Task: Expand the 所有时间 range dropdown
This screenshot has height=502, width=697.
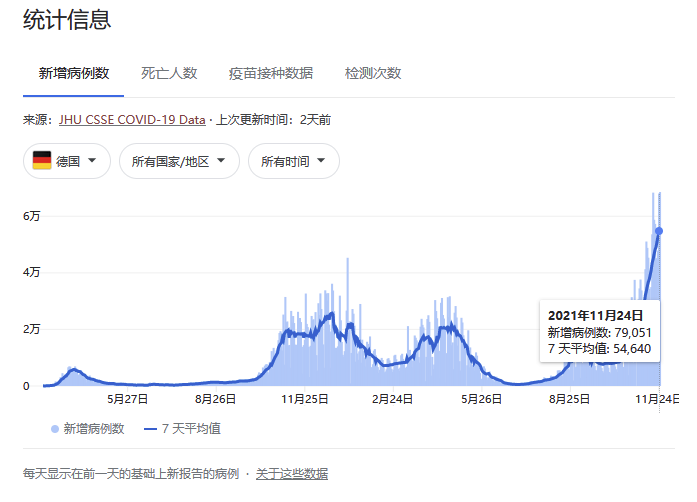Action: click(x=294, y=161)
